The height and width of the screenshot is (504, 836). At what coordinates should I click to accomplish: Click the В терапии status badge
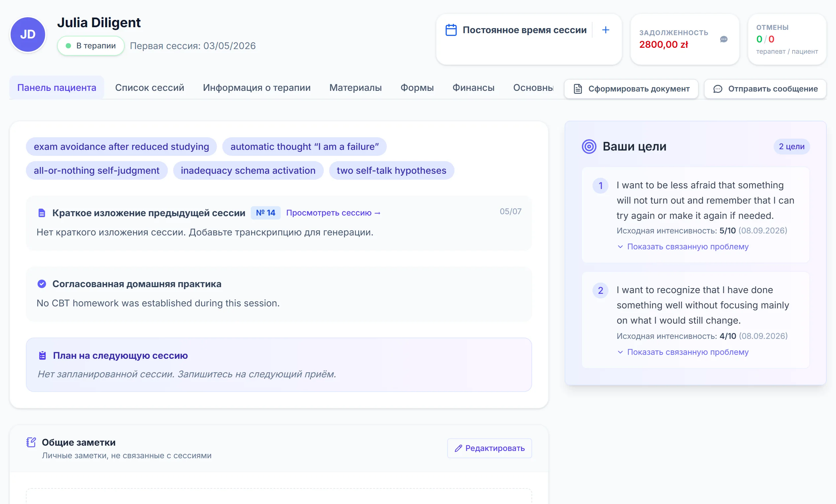tap(91, 46)
